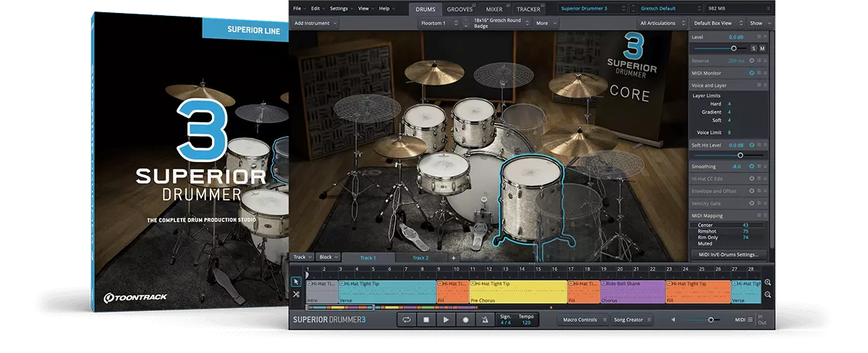This screenshot has width=868, height=353.
Task: Open the View menu
Action: click(365, 8)
